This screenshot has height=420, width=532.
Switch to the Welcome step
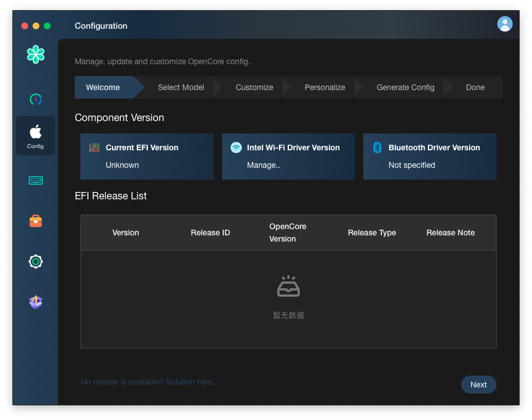(x=105, y=87)
